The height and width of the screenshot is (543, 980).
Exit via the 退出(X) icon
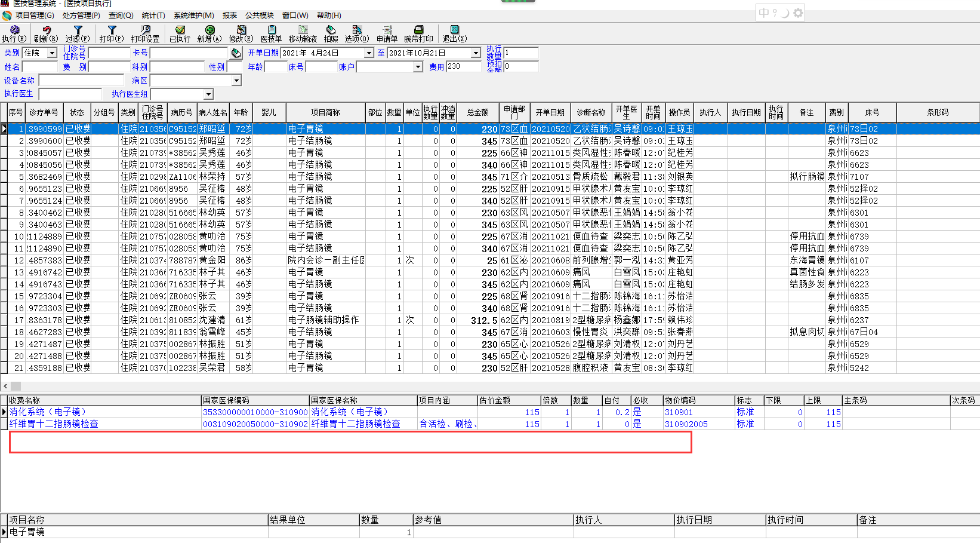tap(454, 33)
